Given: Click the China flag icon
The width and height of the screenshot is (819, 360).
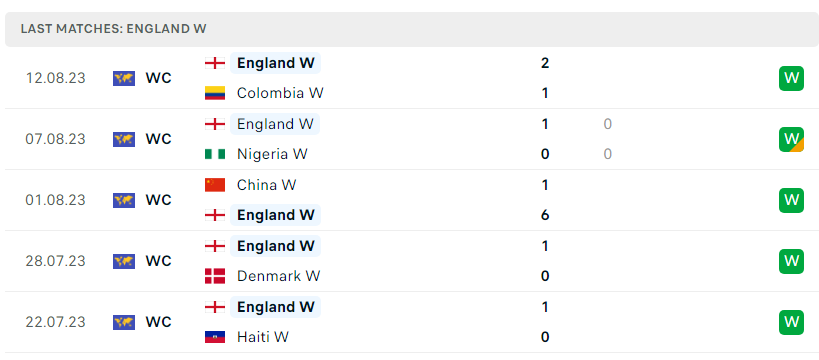Looking at the screenshot, I should 215,185.
